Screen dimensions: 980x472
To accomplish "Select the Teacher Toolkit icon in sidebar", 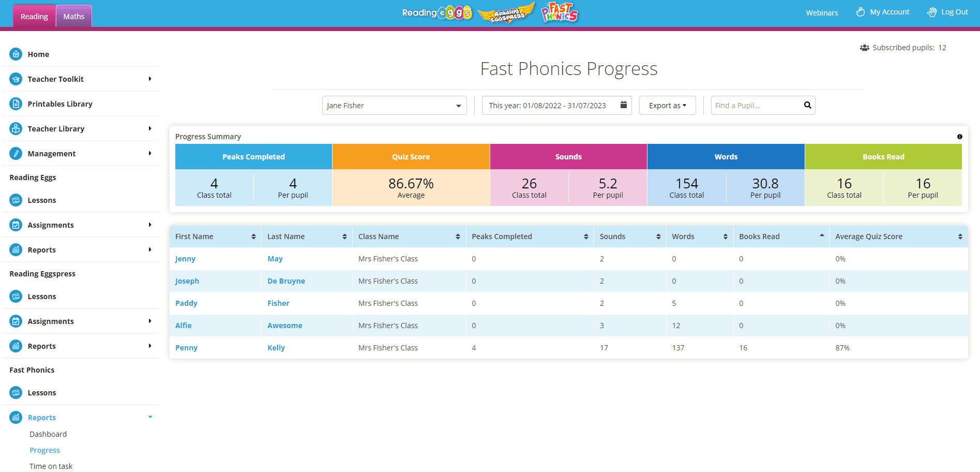I will 16,79.
